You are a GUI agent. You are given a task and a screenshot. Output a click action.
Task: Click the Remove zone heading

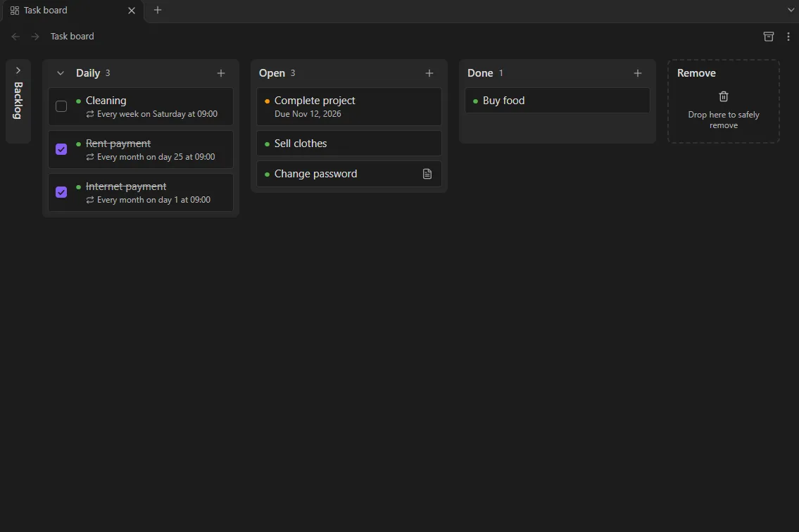click(x=697, y=73)
